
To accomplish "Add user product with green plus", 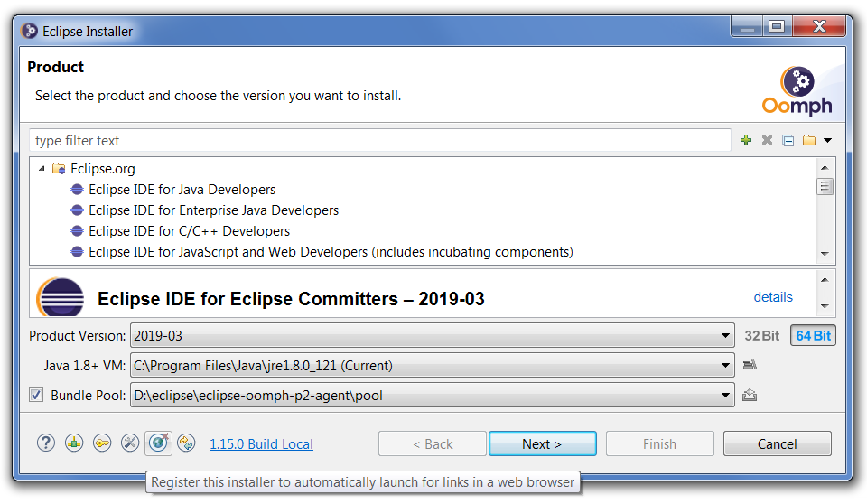I will [x=745, y=140].
